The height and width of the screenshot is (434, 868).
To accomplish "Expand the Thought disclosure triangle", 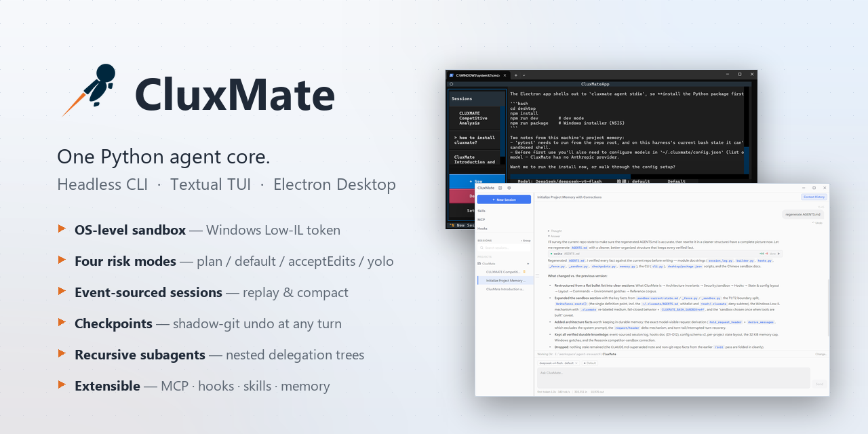I will [549, 231].
